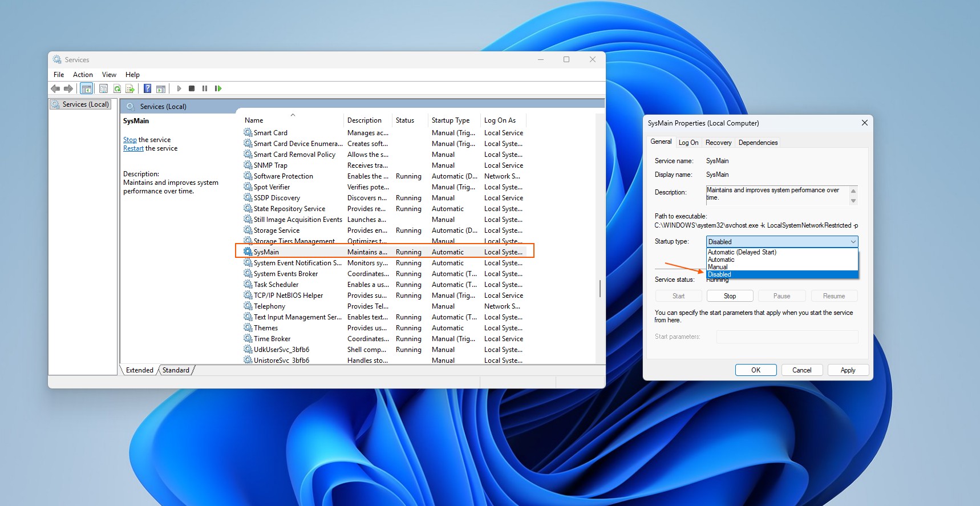Screen dimensions: 980x506
Task: Open Properties via the toolbar icon
Action: (103, 88)
